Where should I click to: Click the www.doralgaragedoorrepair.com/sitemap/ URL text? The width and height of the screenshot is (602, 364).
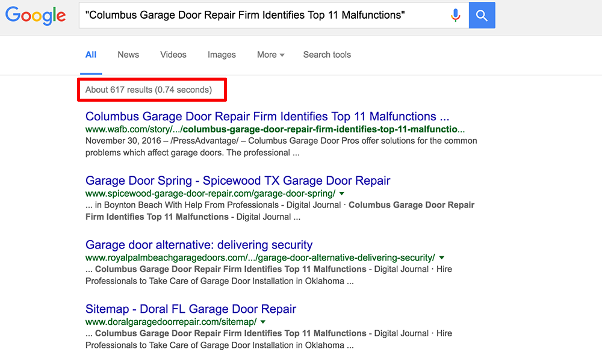171,322
